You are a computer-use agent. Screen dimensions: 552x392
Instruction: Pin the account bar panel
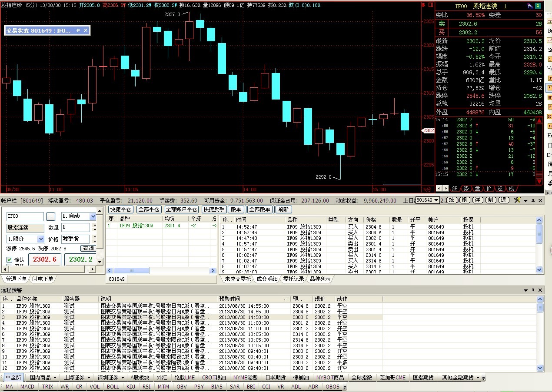click(533, 200)
